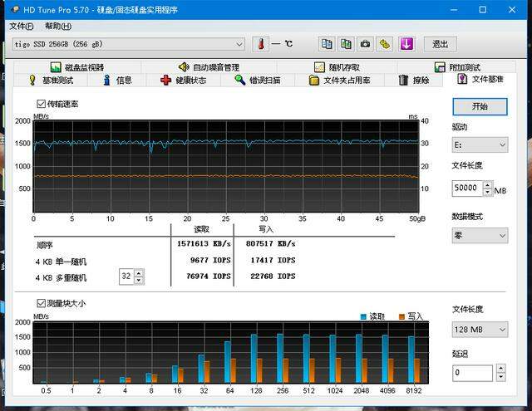Click the yellow options icon in toolbar
The width and height of the screenshot is (532, 411).
coord(385,44)
